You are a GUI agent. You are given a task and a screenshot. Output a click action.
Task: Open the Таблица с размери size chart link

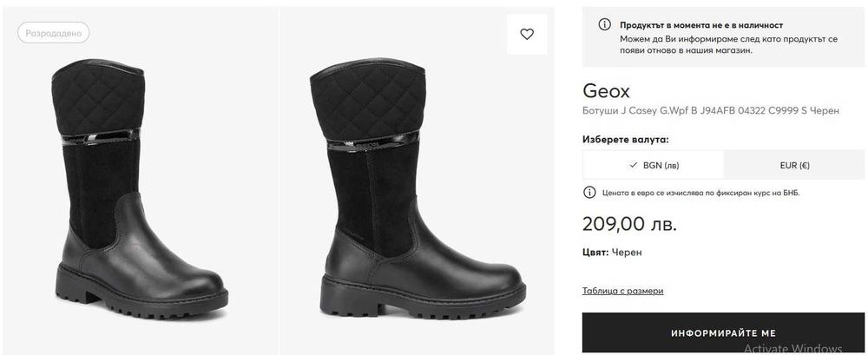pos(622,291)
